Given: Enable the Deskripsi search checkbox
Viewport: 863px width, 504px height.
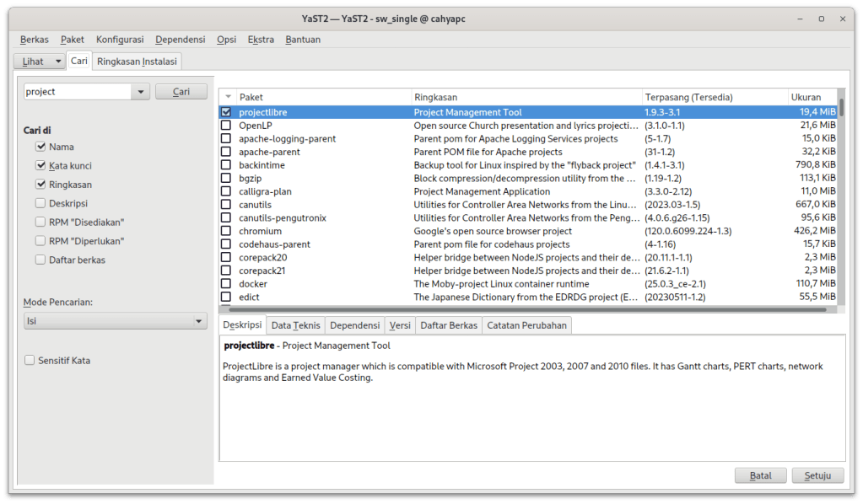Looking at the screenshot, I should (x=40, y=203).
